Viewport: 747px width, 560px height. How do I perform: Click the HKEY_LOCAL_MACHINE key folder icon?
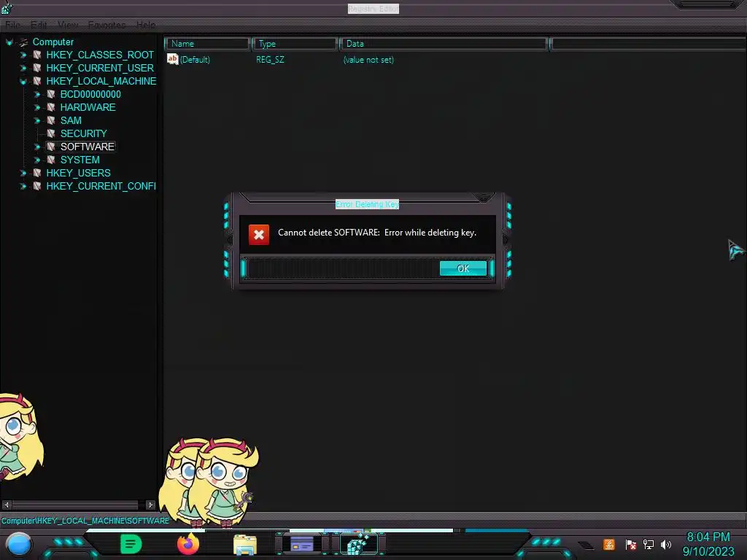[x=36, y=82]
